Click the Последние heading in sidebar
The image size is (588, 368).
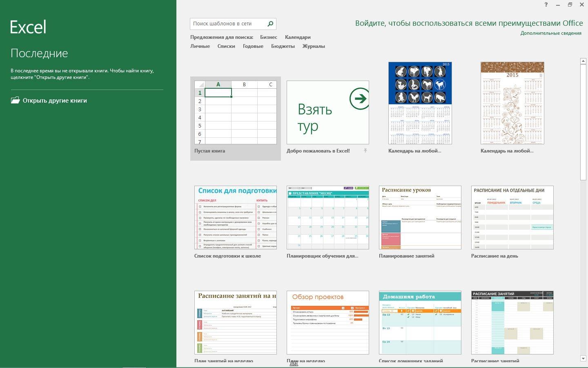[39, 53]
